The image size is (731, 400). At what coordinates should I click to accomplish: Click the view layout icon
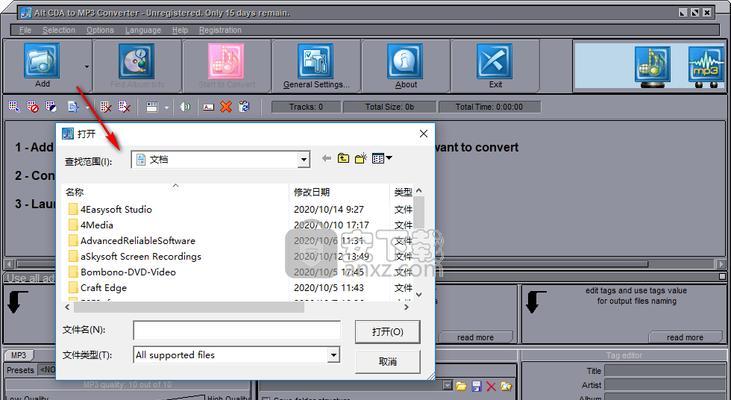152,107
